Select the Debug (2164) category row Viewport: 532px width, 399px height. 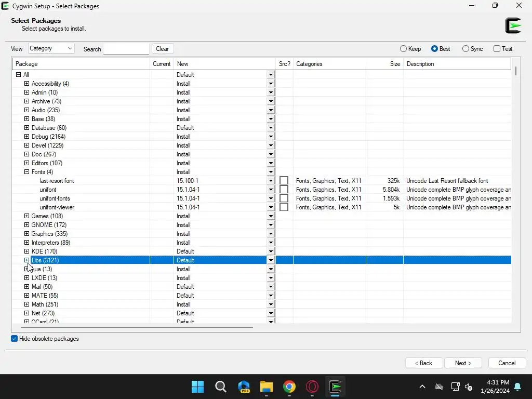point(262,137)
